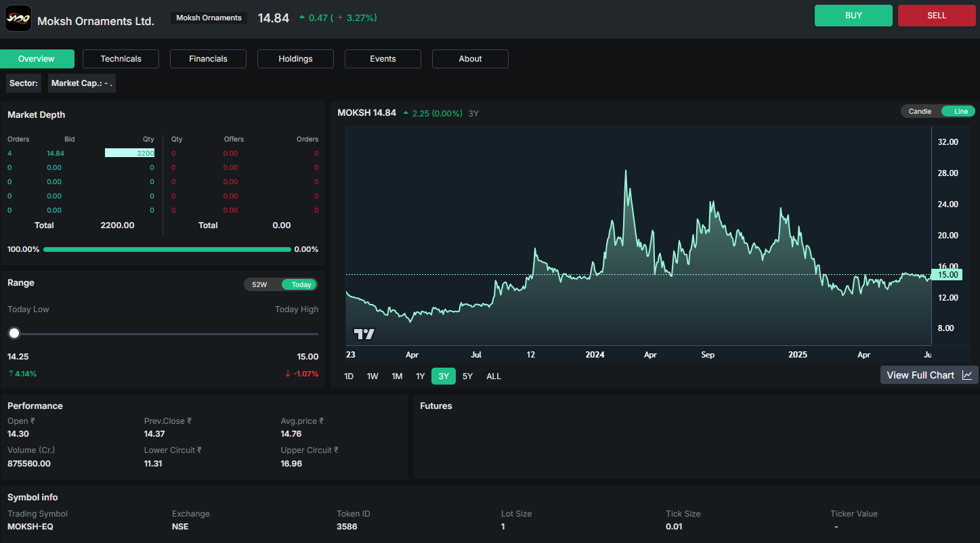This screenshot has height=543, width=980.
Task: Click the MOKSH 14.84 chart title
Action: 366,113
